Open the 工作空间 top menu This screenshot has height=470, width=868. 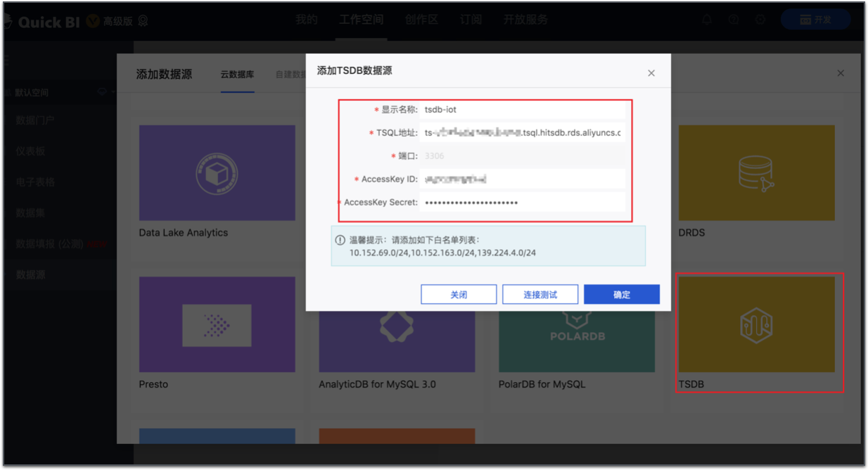click(x=362, y=20)
